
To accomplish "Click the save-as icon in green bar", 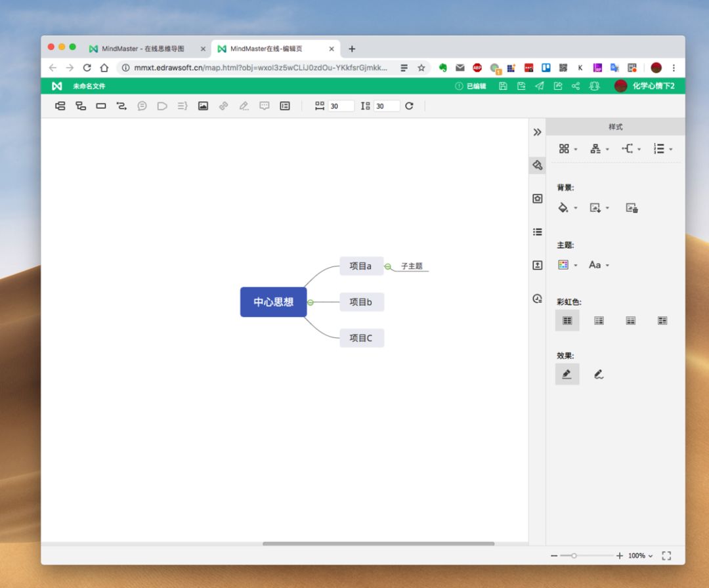I will click(x=521, y=86).
